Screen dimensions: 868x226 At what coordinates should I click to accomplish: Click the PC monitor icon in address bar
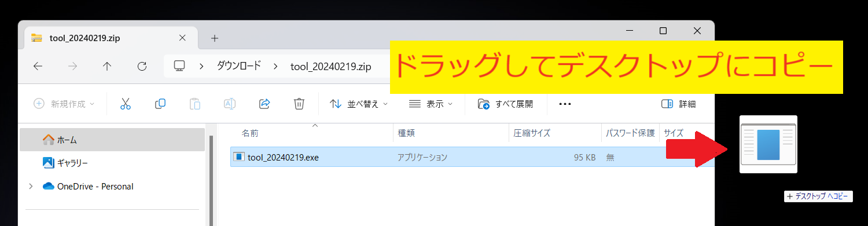coord(179,66)
